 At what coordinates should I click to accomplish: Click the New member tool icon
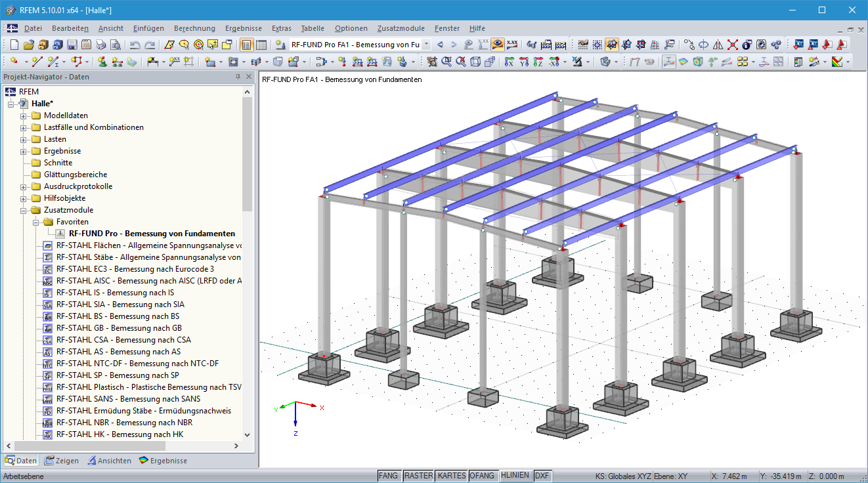point(53,62)
